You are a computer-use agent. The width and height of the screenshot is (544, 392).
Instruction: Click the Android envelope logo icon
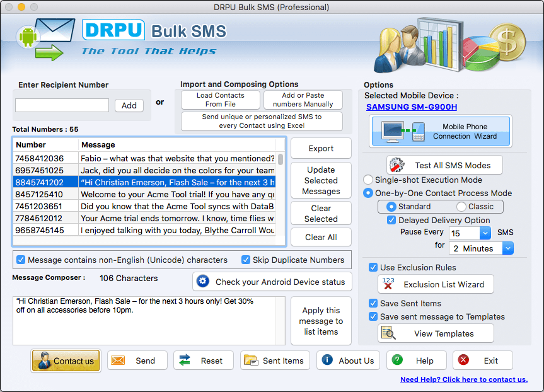click(x=45, y=39)
